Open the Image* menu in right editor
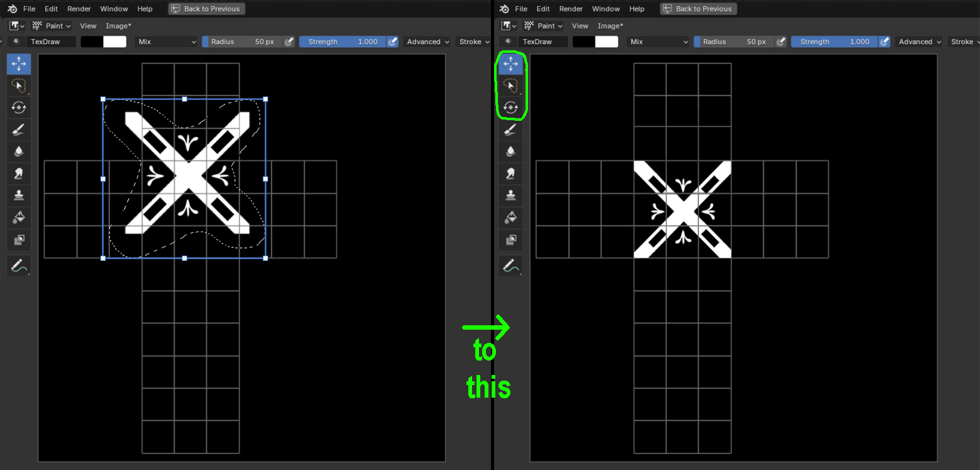980x470 pixels. [610, 26]
